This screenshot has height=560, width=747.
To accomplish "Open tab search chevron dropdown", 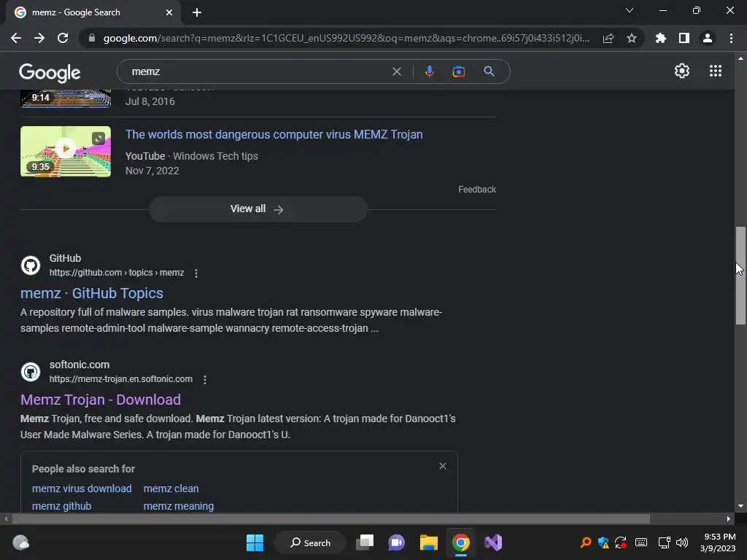I will coord(630,10).
